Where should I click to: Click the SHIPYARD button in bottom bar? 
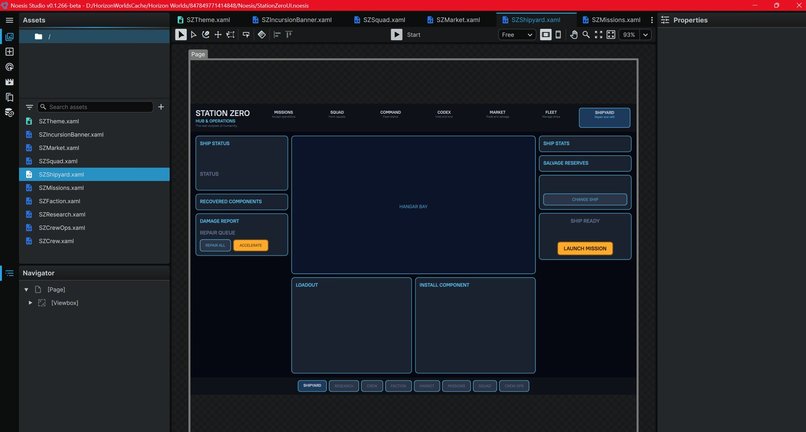pyautogui.click(x=312, y=386)
